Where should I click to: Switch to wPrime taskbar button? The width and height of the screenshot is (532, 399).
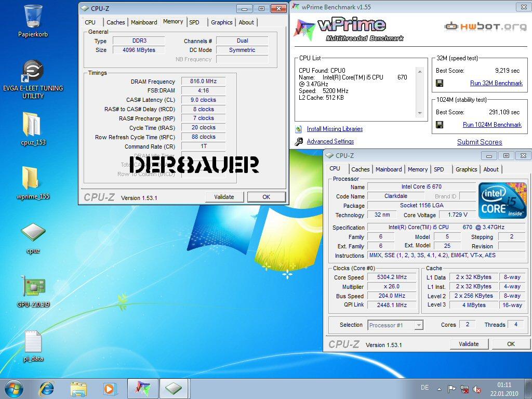[142, 389]
